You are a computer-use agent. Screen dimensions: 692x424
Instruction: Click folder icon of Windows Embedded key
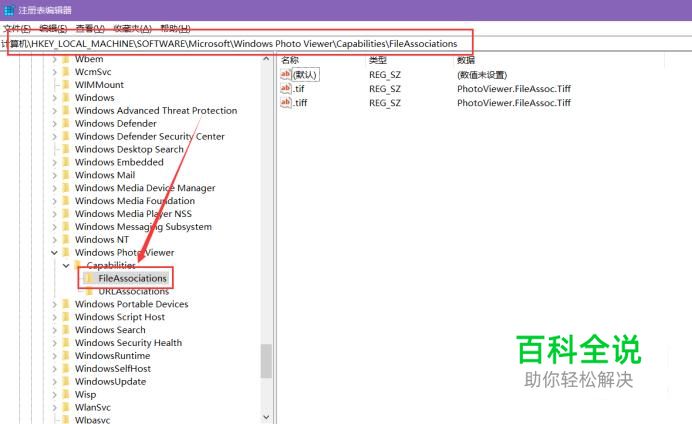66,162
